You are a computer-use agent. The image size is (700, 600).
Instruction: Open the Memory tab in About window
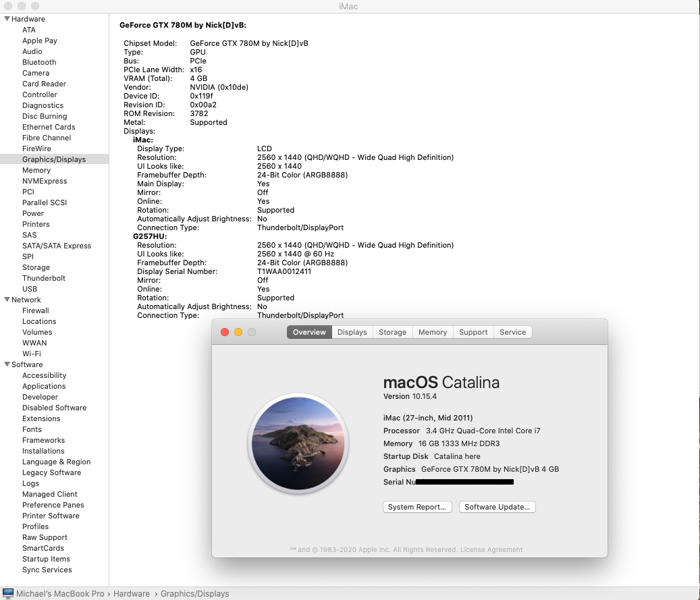click(433, 332)
